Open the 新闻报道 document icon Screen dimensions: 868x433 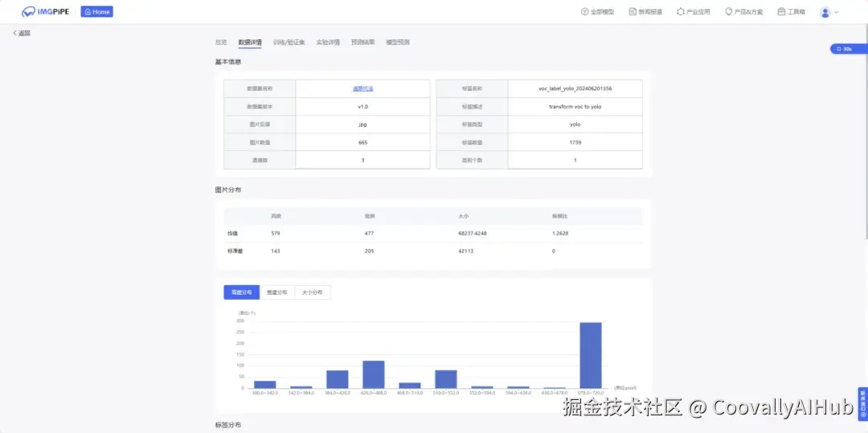pyautogui.click(x=633, y=11)
